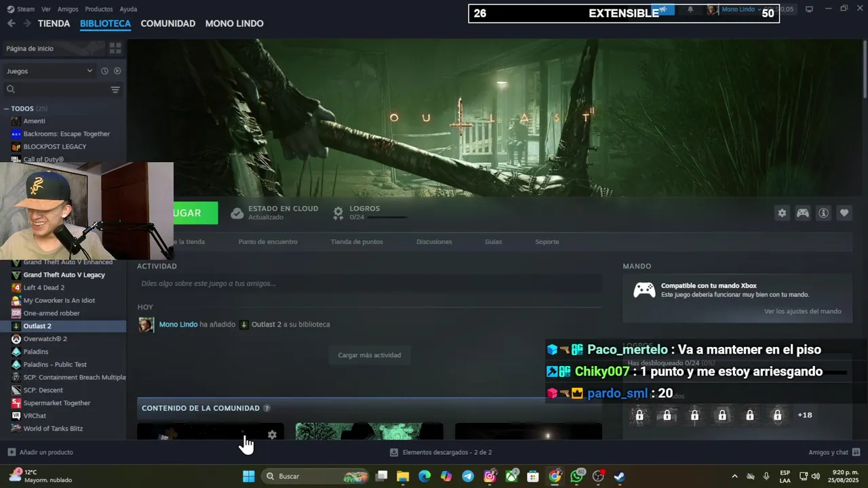This screenshot has height=488, width=868.
Task: Open Discusiones for Outlast 2
Action: pos(434,242)
